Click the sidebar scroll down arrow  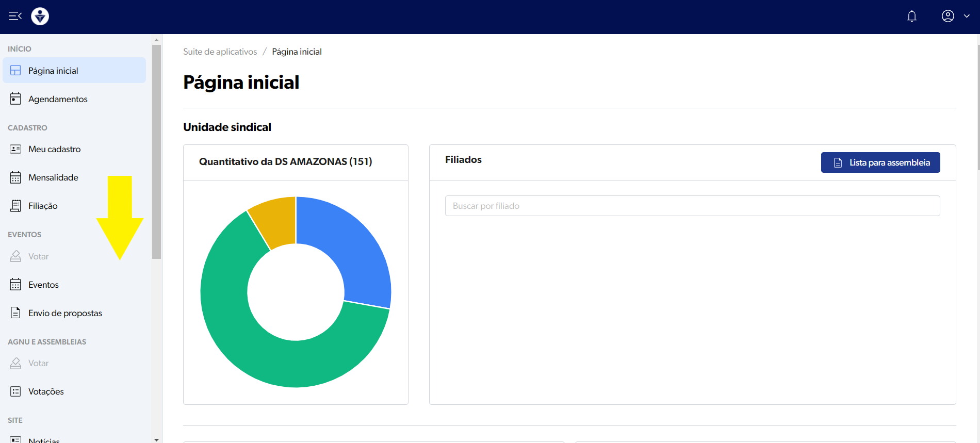[x=156, y=439]
